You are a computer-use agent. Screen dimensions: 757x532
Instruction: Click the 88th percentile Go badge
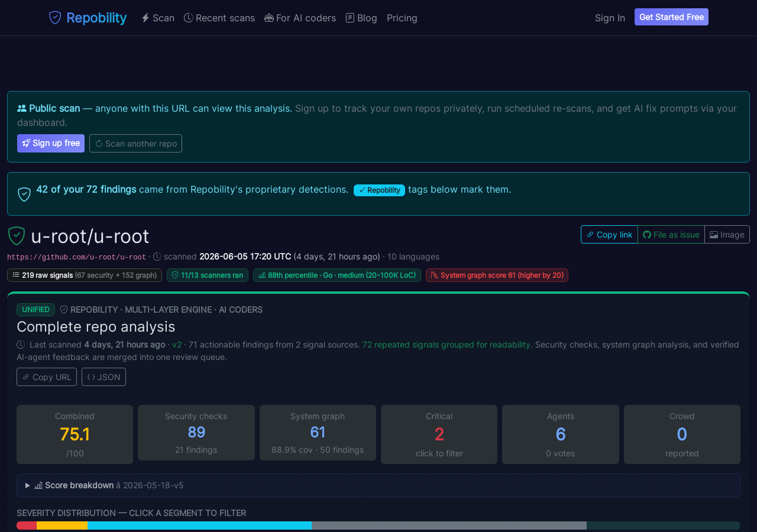[x=337, y=275]
